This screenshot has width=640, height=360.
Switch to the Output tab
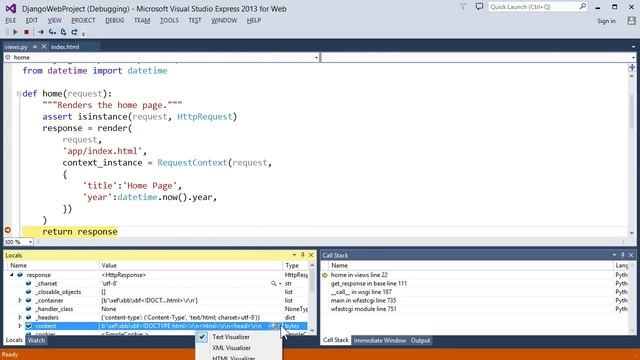(420, 340)
